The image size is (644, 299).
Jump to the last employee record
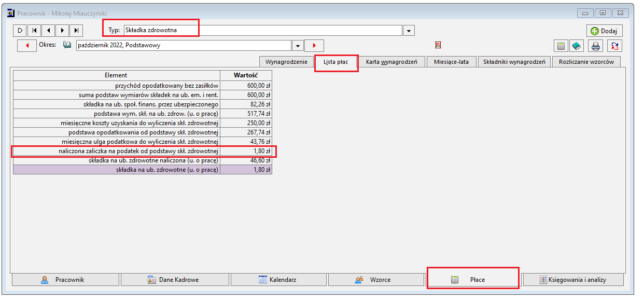(x=76, y=31)
